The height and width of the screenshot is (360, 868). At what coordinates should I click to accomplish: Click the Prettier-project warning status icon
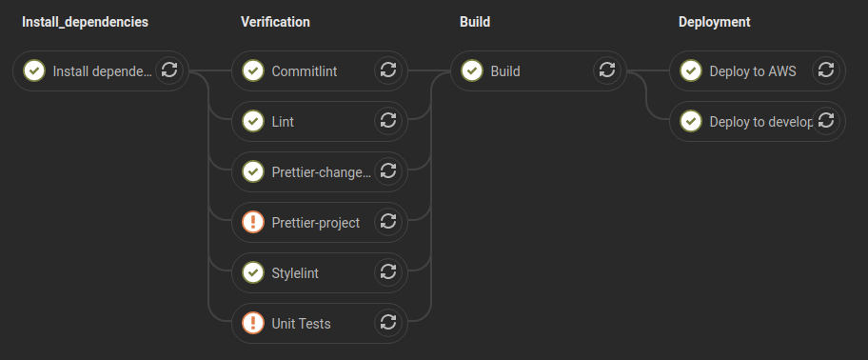click(x=253, y=222)
